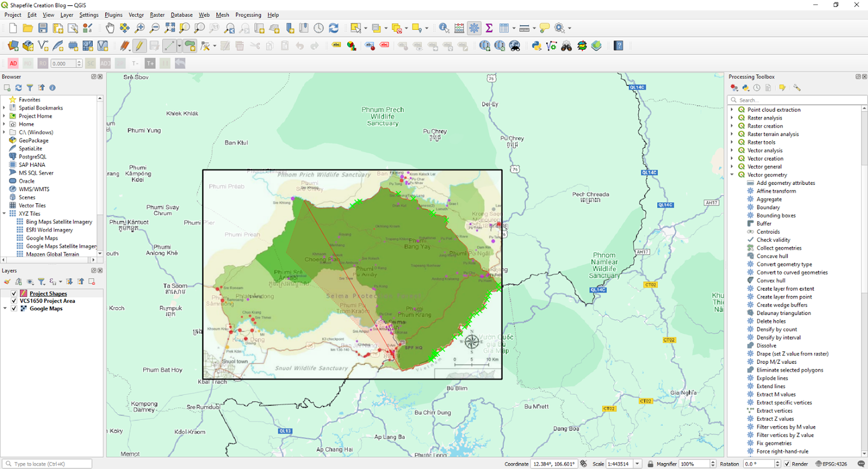Click the Processing Toolbox search field
Image resolution: width=868 pixels, height=469 pixels.
[x=797, y=100]
